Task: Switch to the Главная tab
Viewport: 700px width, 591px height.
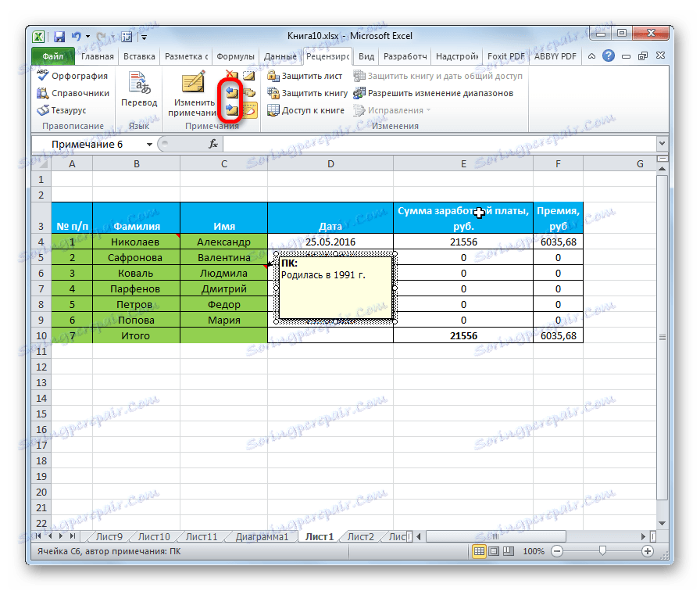Action: point(98,56)
